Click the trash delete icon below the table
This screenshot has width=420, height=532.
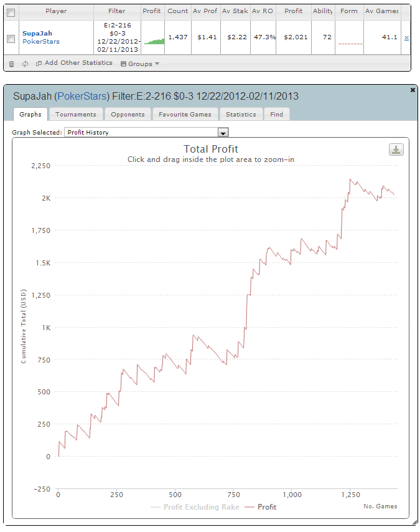tap(12, 64)
